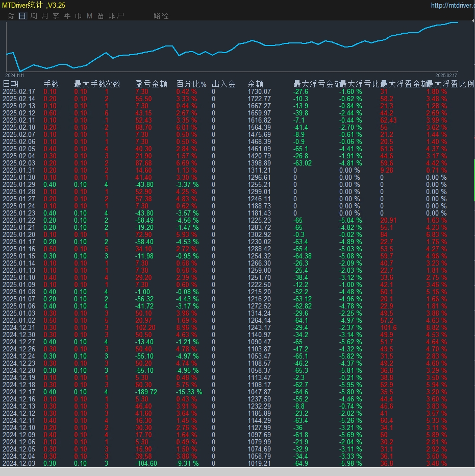Click the 盈亏金额 profit/loss column header
The image size is (475, 476).
pos(151,84)
